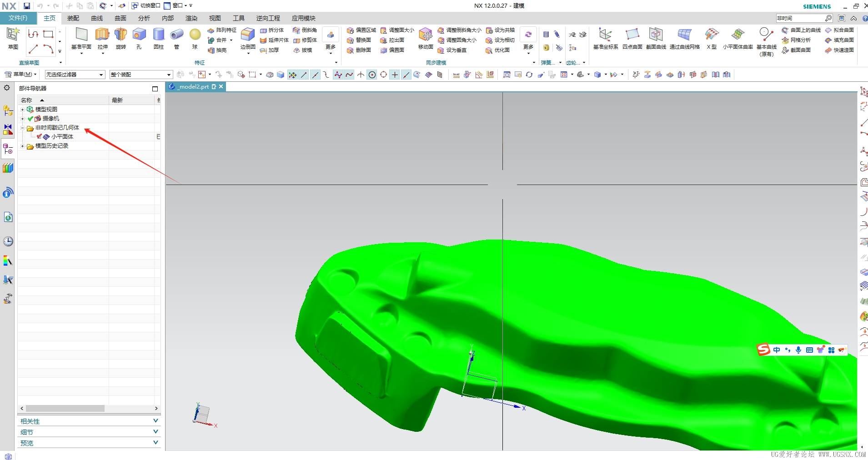Open the 移动面 move face tool

pyautogui.click(x=426, y=38)
